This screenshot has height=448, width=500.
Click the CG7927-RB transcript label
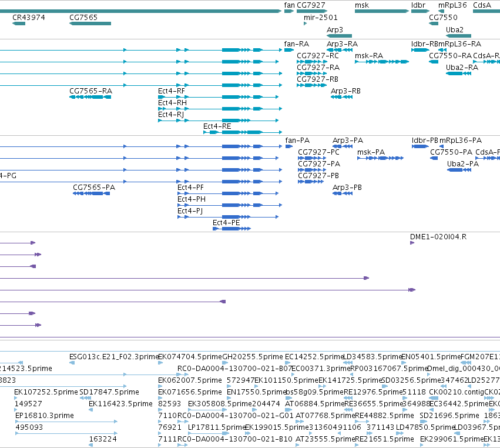318,79
